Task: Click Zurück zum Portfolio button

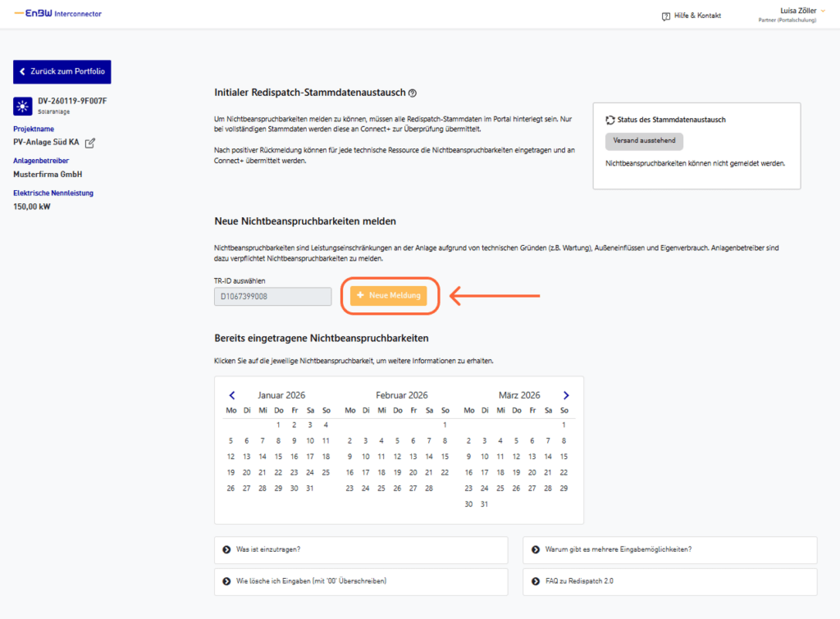Action: coord(62,71)
